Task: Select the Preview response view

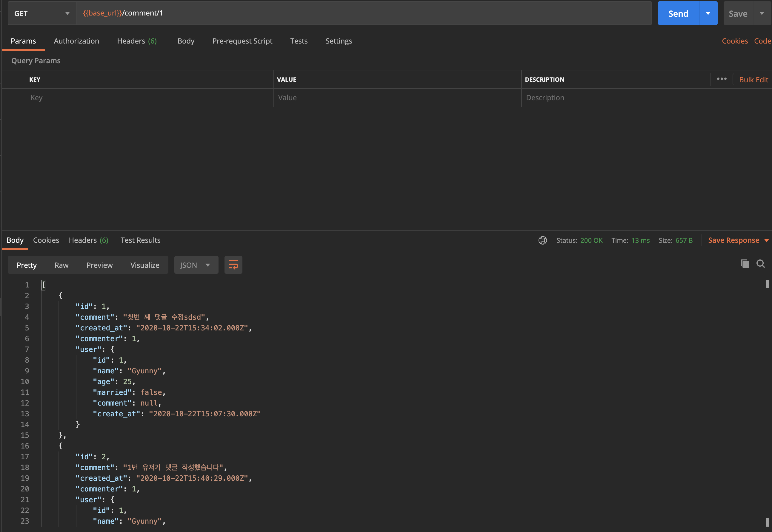Action: [99, 265]
